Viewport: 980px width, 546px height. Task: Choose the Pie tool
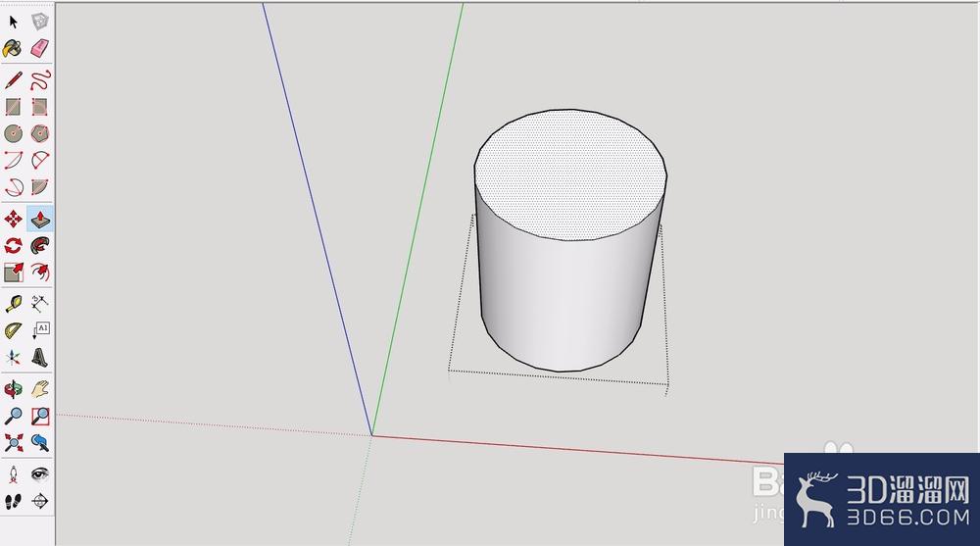(40, 187)
